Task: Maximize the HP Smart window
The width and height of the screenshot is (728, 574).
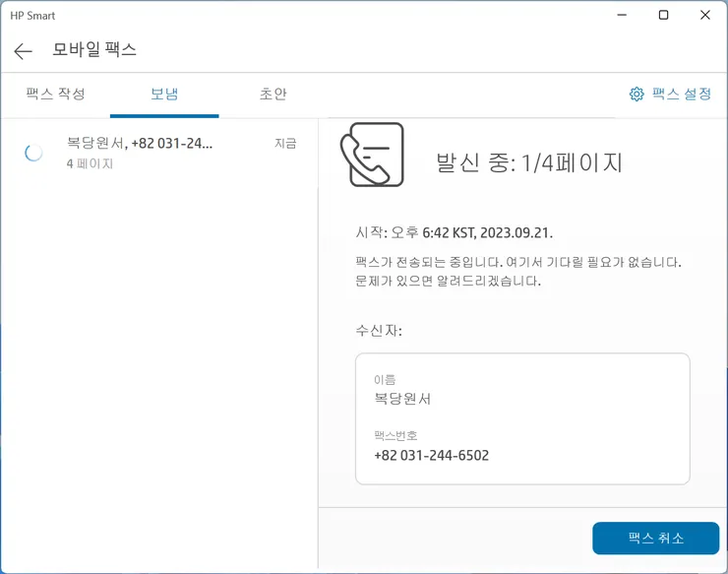Action: [x=663, y=16]
